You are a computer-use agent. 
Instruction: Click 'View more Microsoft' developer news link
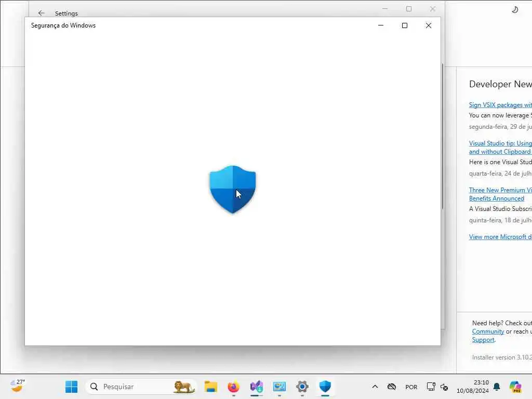[500, 237]
